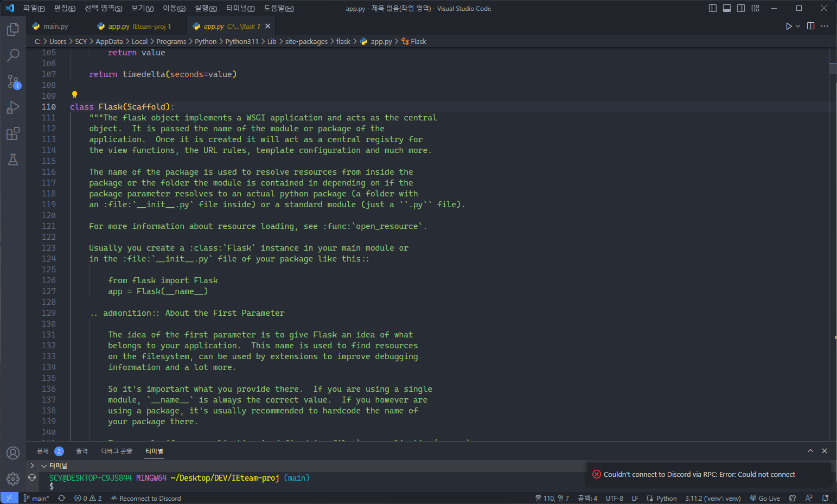837x504 pixels.
Task: Change encoding via UTF-8 status item
Action: coord(614,498)
